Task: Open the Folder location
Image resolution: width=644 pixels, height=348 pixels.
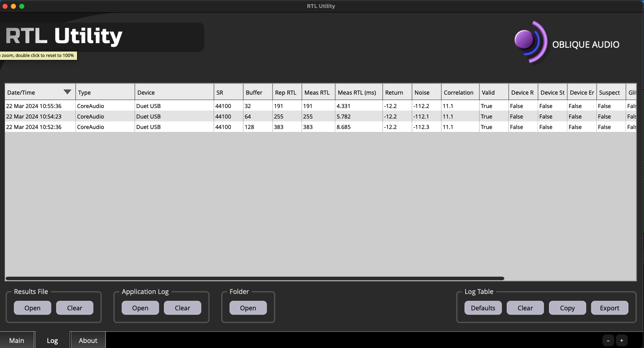Action: 248,308
